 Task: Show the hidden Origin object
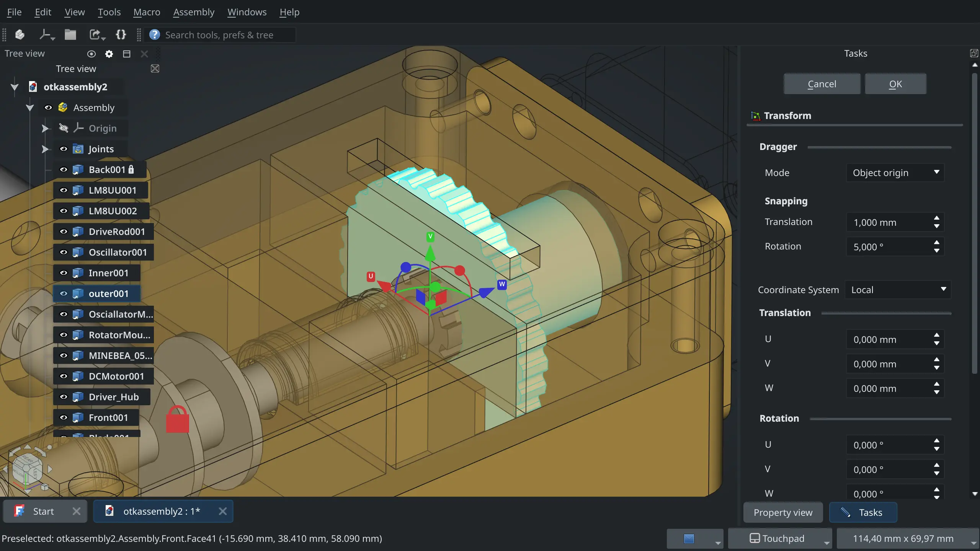pyautogui.click(x=64, y=128)
